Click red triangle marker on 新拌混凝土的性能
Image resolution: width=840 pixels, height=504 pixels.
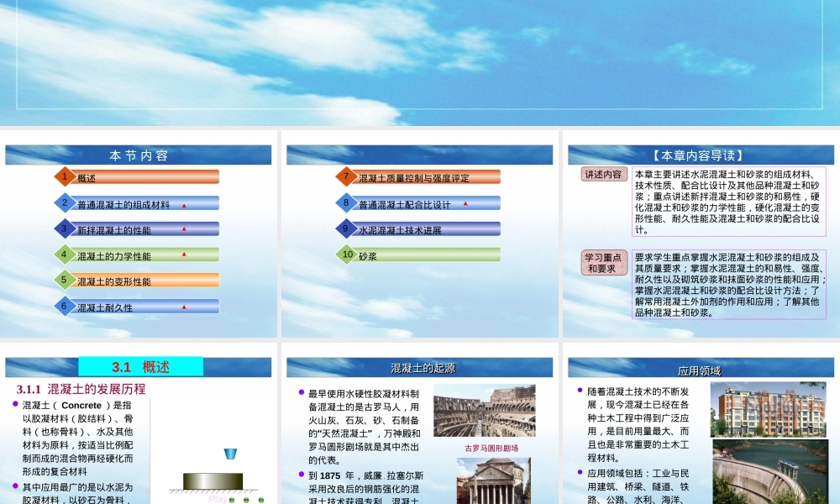pyautogui.click(x=184, y=228)
